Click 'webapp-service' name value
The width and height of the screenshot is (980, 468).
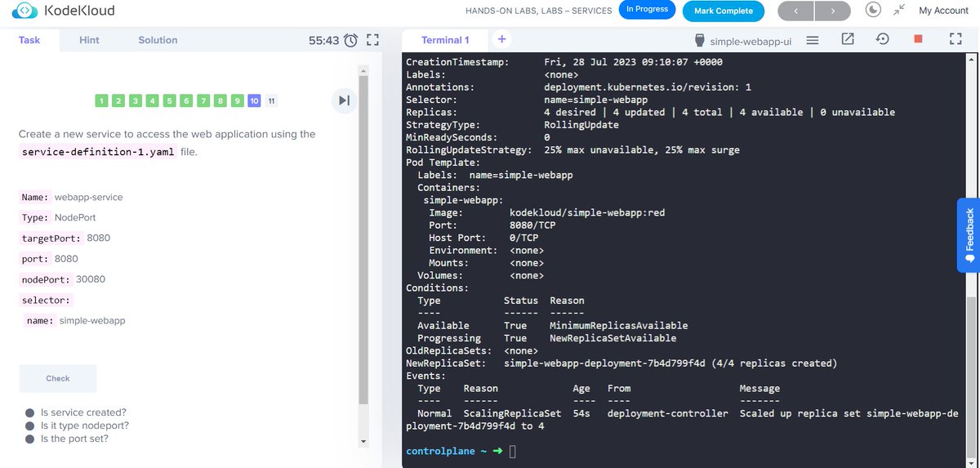88,197
